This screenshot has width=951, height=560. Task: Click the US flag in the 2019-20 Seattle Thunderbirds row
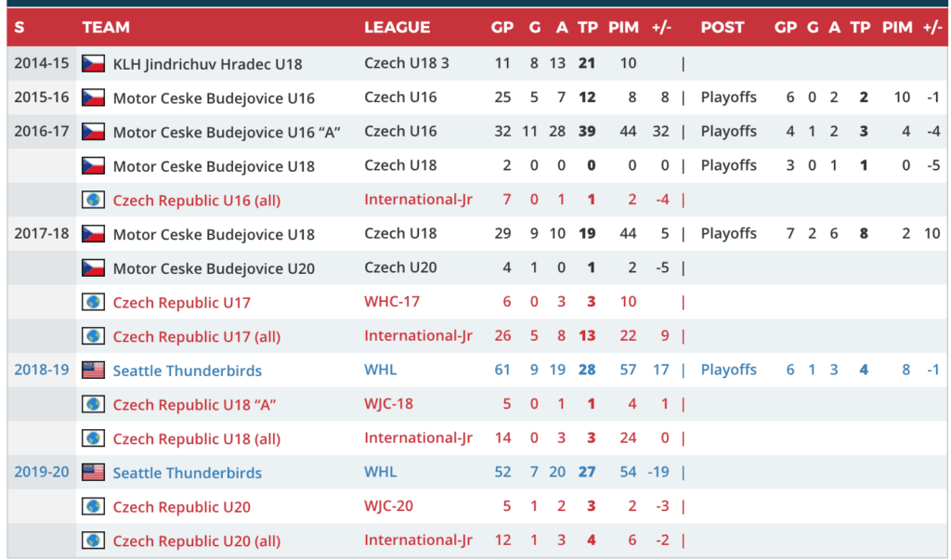(x=93, y=473)
